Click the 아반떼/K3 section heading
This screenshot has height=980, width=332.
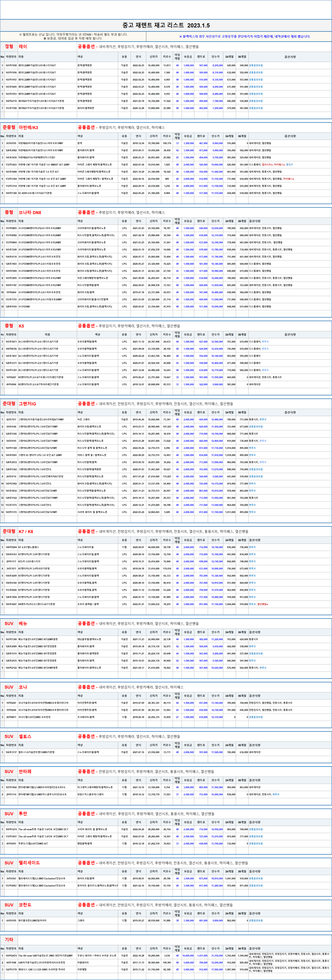[28, 128]
